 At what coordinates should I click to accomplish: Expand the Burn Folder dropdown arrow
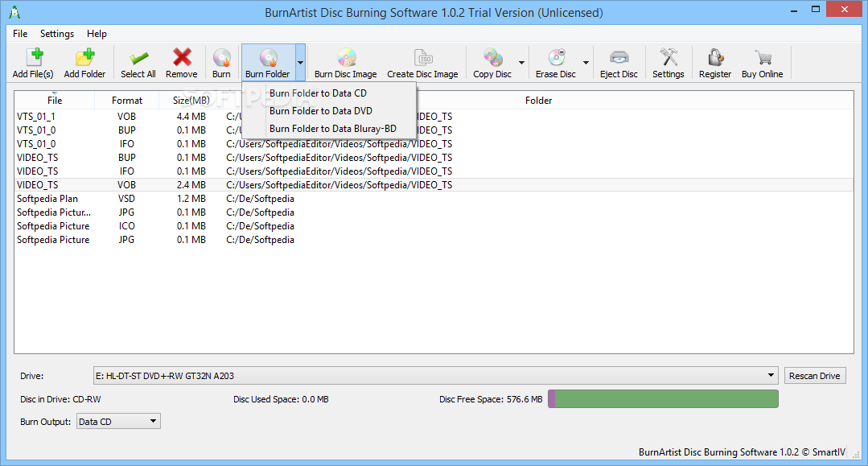(x=300, y=63)
